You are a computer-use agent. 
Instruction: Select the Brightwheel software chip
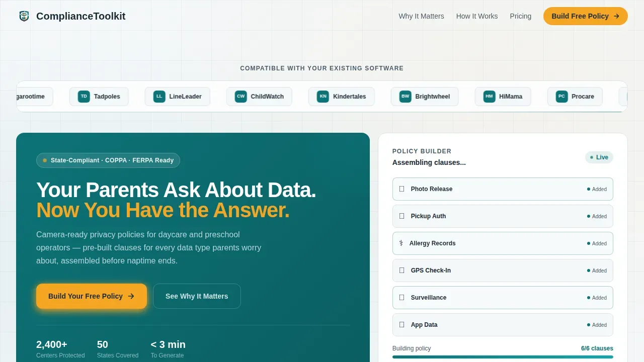tap(425, 97)
